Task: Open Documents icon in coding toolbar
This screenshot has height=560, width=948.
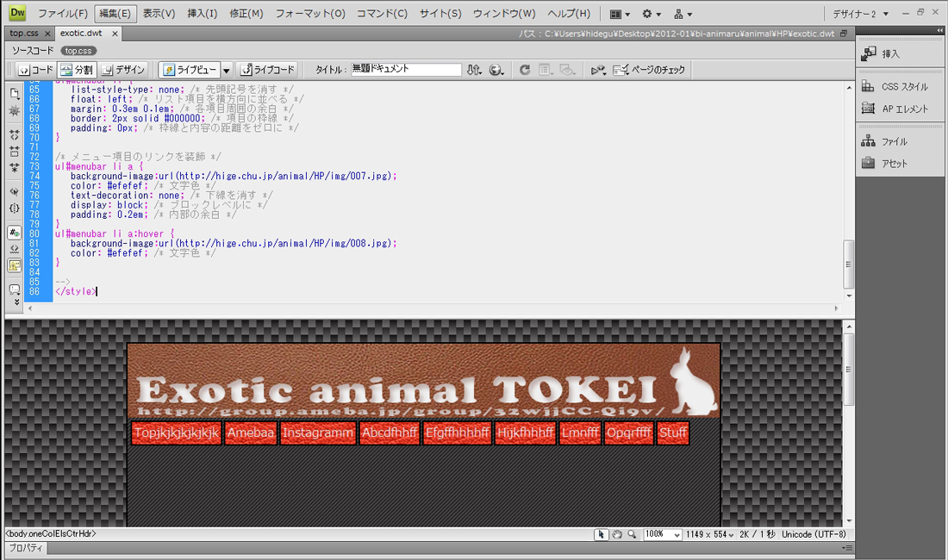Action: click(x=15, y=93)
